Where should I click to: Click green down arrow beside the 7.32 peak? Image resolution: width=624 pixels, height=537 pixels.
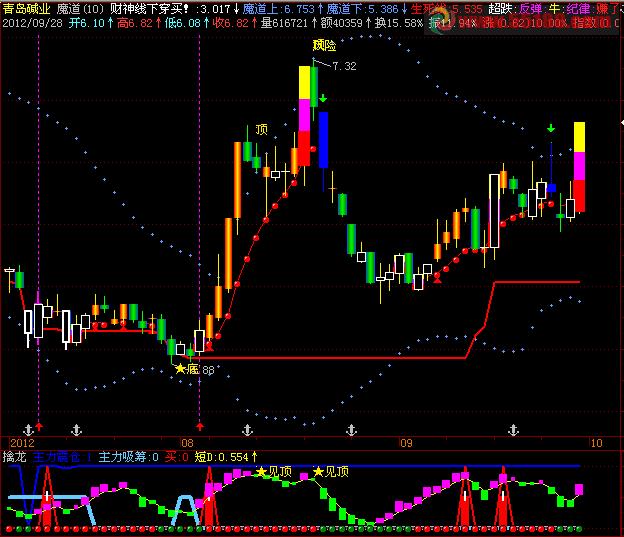coord(323,98)
